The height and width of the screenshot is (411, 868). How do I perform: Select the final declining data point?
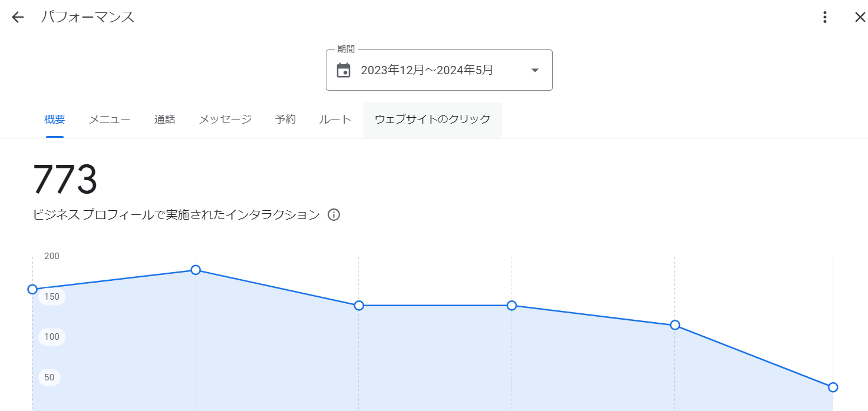click(833, 387)
